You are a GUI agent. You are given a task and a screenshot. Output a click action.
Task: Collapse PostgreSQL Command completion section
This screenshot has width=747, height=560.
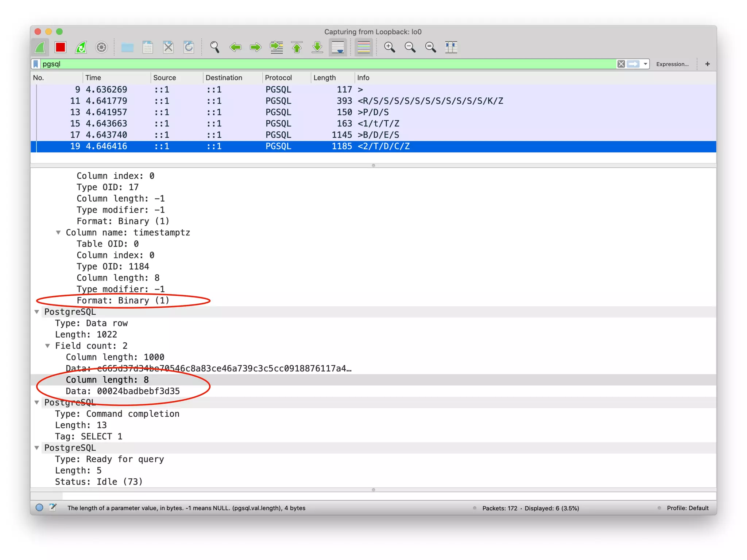click(x=37, y=402)
